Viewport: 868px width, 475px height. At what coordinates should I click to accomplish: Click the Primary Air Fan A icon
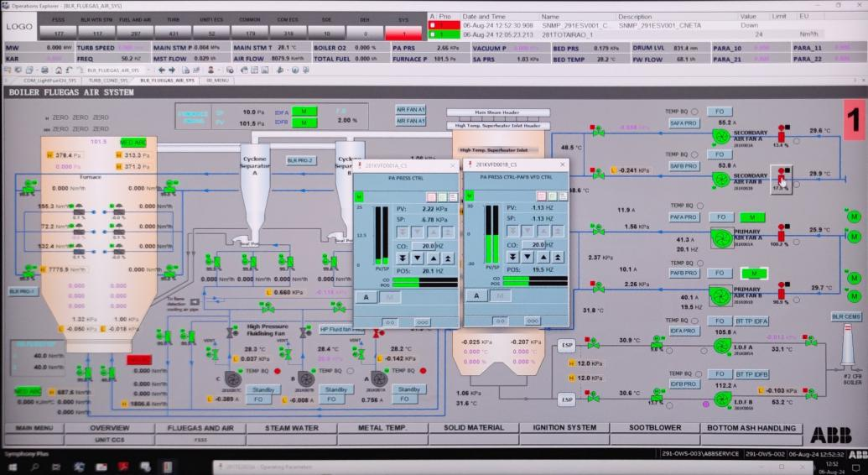720,239
